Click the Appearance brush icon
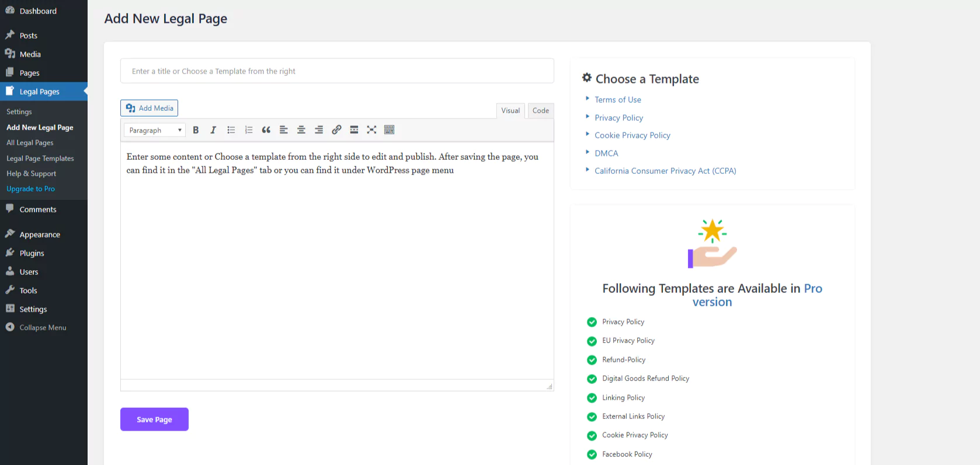The height and width of the screenshot is (465, 980). (10, 234)
